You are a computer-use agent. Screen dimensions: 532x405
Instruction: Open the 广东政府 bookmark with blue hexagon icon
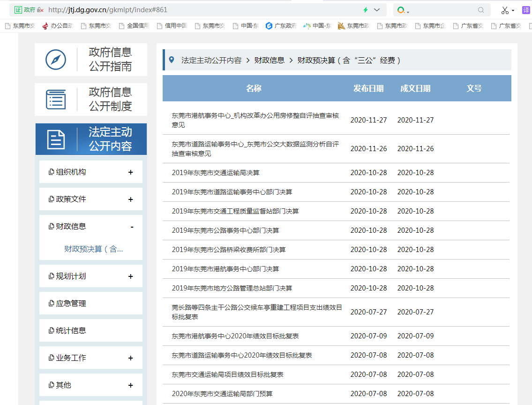[x=281, y=26]
